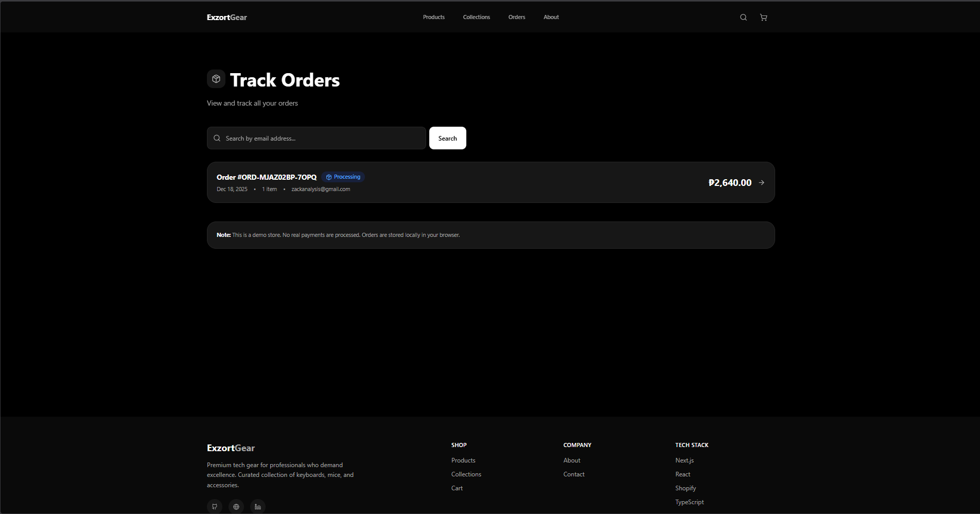Click the blue Processing status badge

(343, 177)
